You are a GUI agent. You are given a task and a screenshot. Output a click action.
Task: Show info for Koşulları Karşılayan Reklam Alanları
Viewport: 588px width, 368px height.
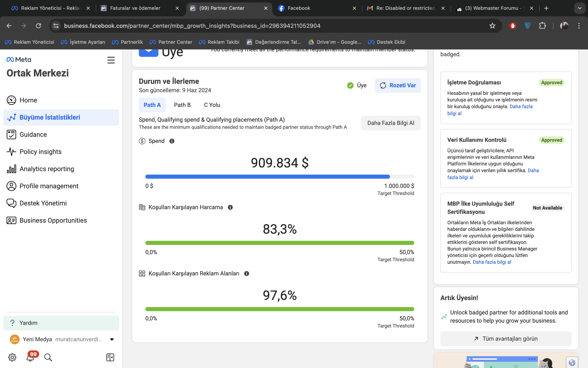point(247,273)
